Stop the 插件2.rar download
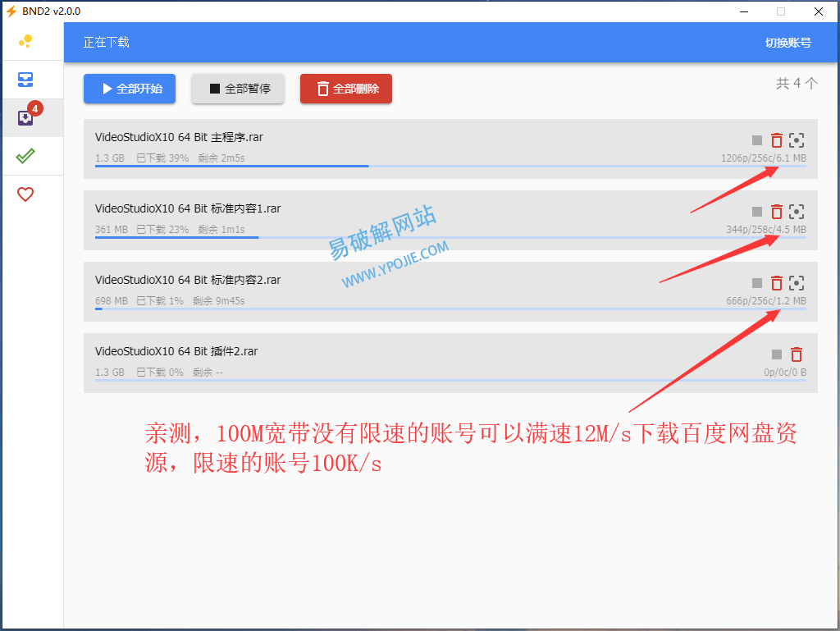 click(x=777, y=354)
